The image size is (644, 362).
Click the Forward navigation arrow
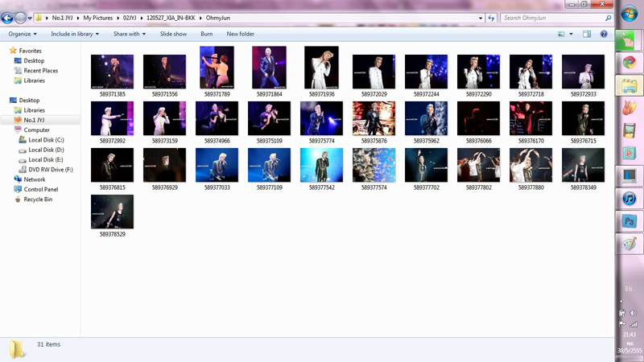20,18
